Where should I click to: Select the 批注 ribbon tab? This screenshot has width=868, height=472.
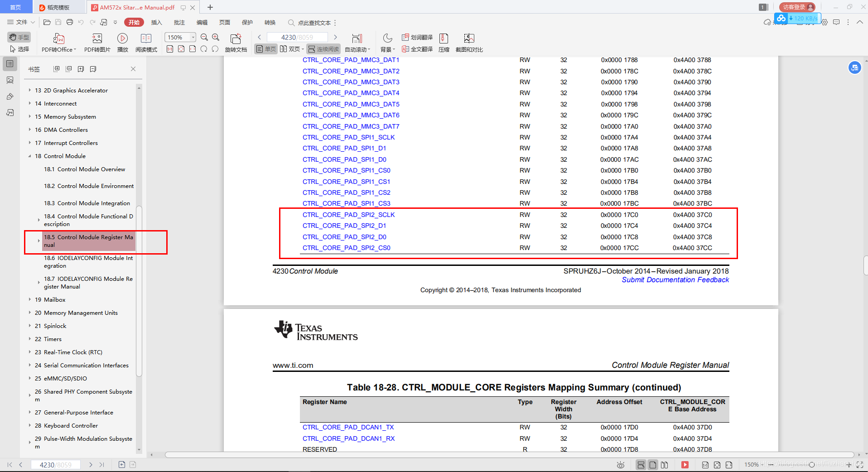179,22
